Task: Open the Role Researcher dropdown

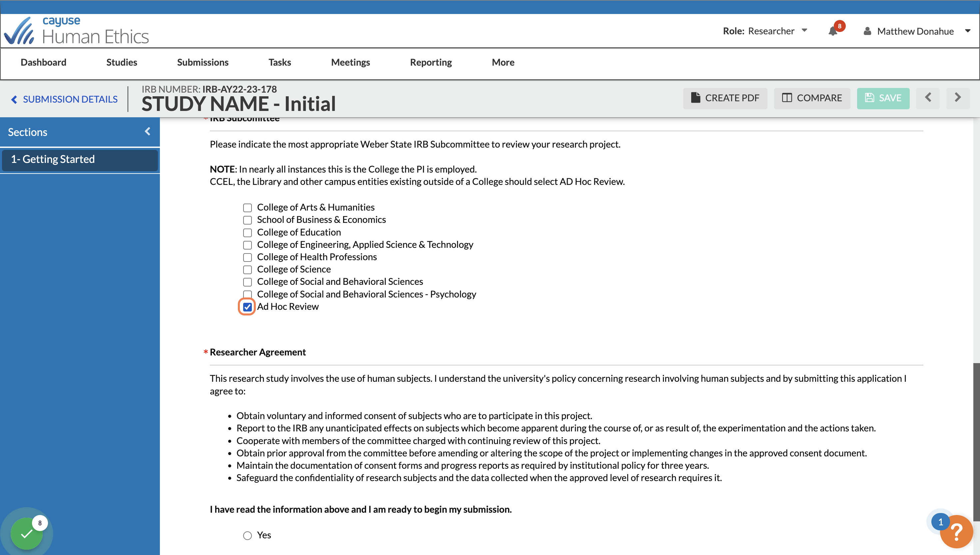Action: (765, 31)
